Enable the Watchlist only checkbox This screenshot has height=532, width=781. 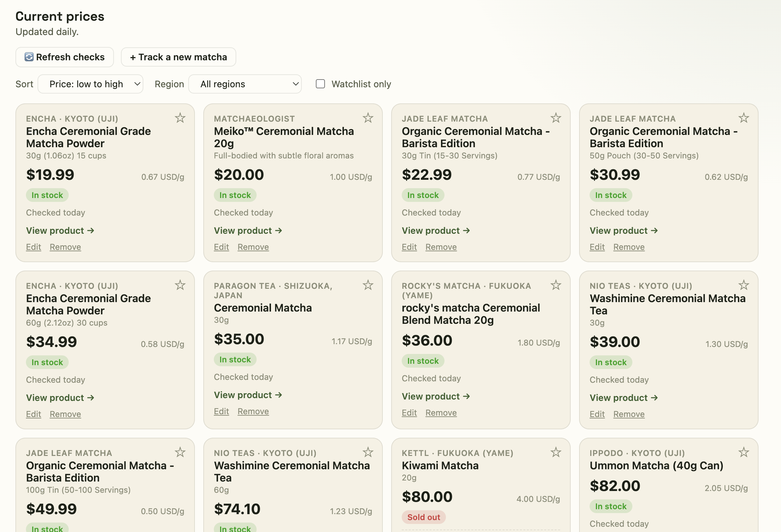320,84
